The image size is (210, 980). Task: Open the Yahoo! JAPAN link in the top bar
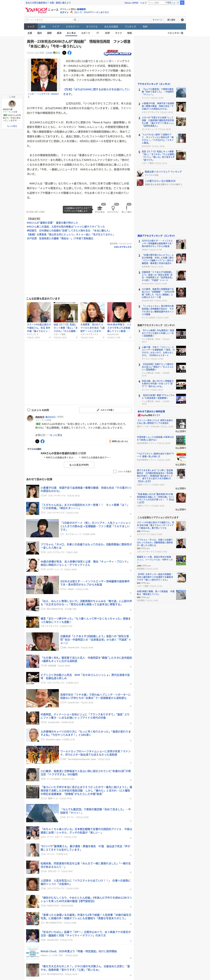tap(131, 3)
